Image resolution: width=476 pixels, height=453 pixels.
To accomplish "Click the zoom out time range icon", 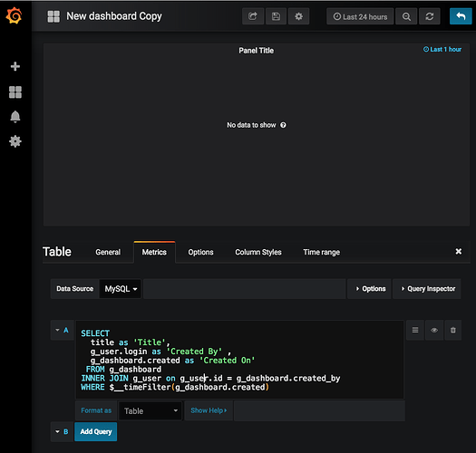I will pos(406,16).
